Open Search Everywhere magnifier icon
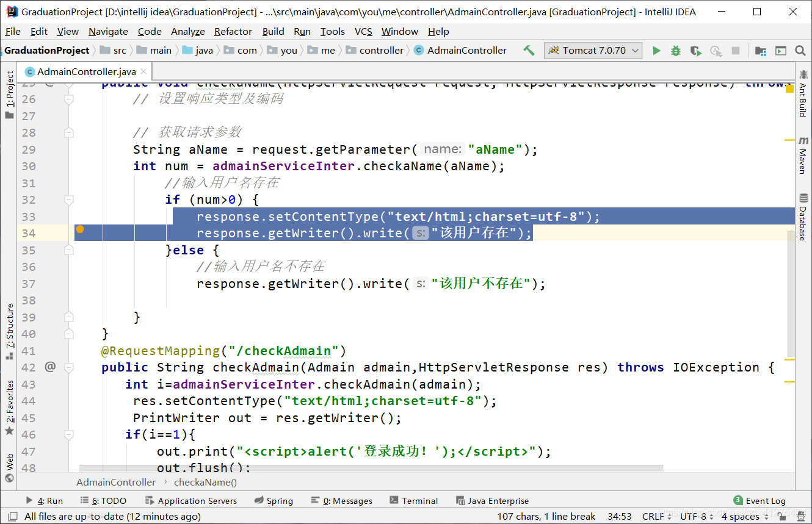812x524 pixels. point(800,51)
